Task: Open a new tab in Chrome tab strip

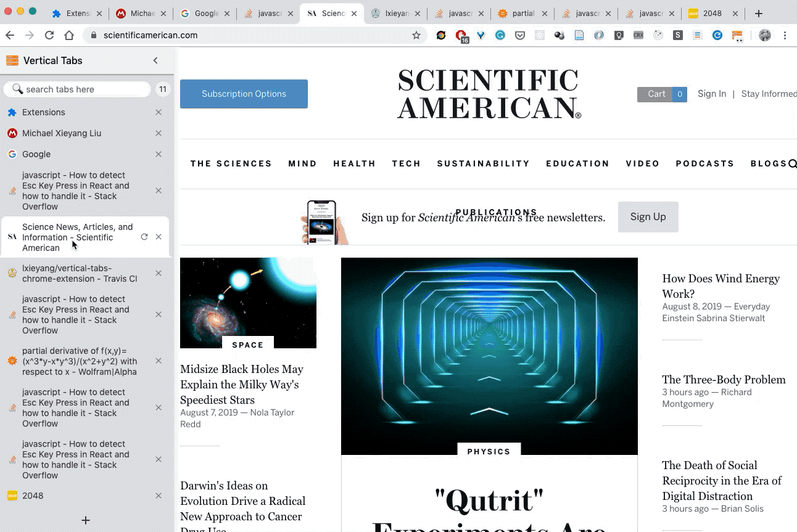Action: click(759, 14)
